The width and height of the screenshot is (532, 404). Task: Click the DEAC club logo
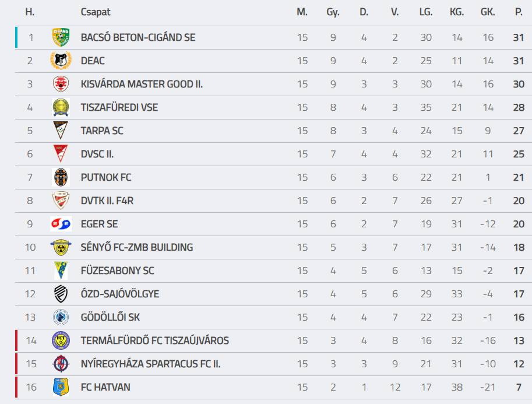(61, 61)
